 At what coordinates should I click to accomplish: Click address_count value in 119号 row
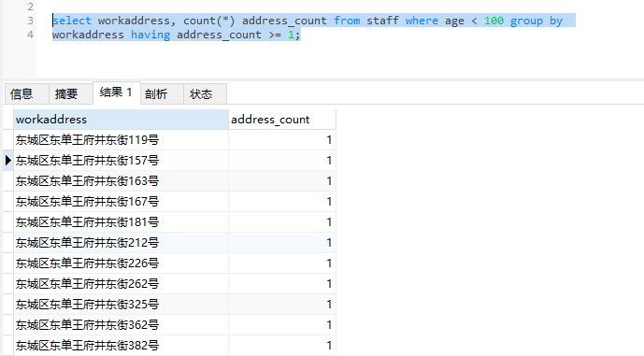(x=282, y=140)
